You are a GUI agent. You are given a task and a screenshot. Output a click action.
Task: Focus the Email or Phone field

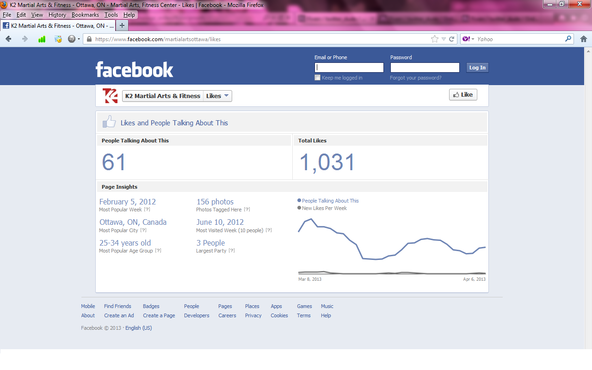(x=349, y=67)
